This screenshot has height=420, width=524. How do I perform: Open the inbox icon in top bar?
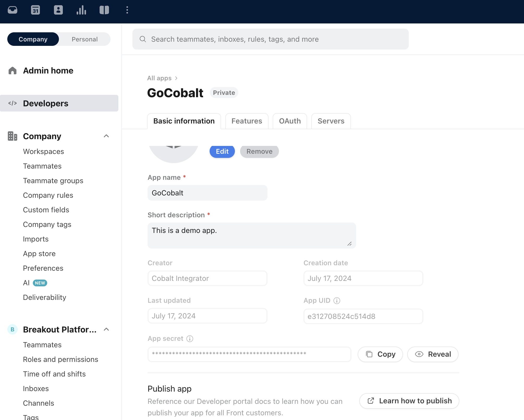point(13,10)
